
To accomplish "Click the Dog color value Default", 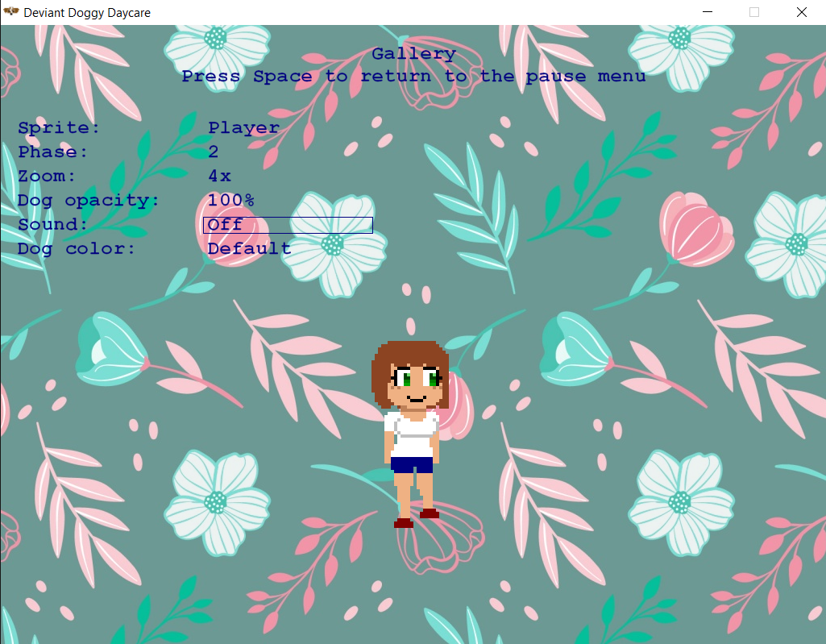I will [249, 248].
